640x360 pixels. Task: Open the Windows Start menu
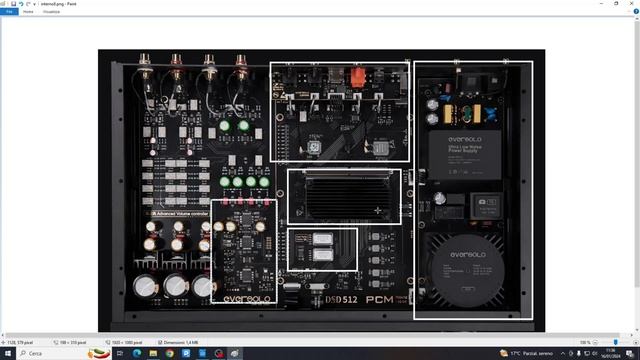click(x=8, y=353)
